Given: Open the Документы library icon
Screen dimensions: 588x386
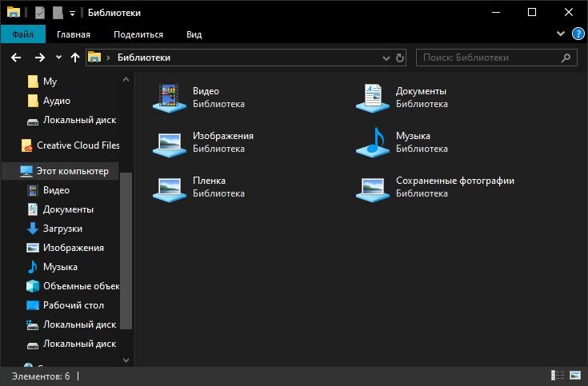Looking at the screenshot, I should [x=372, y=98].
